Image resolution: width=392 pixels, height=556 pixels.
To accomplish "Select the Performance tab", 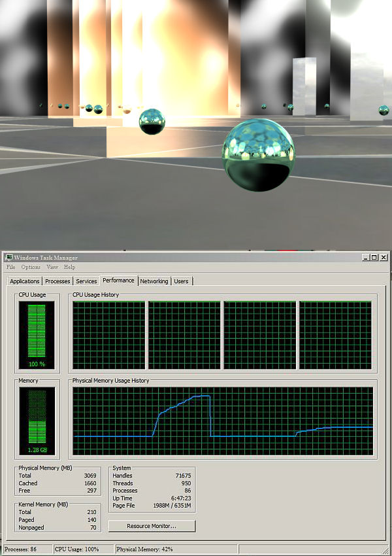I will point(118,280).
